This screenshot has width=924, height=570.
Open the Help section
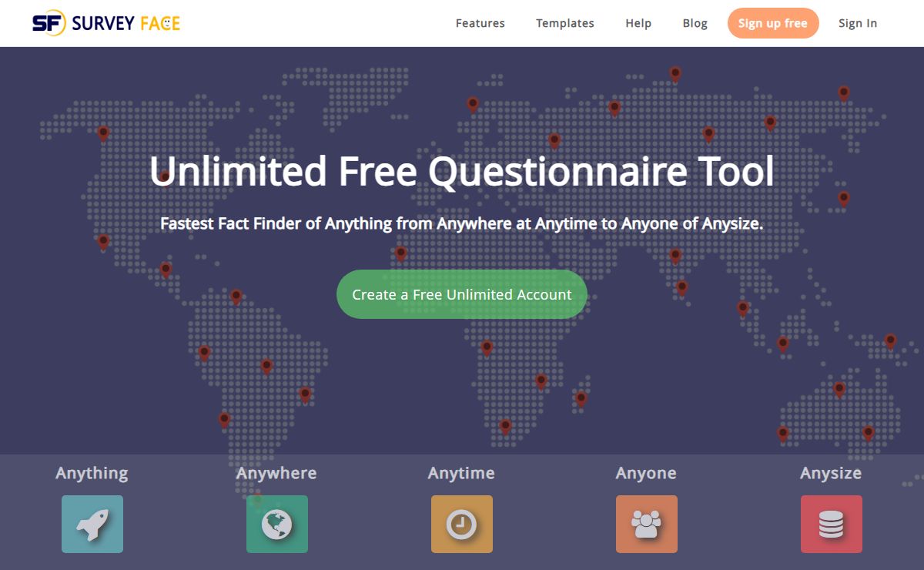(638, 23)
